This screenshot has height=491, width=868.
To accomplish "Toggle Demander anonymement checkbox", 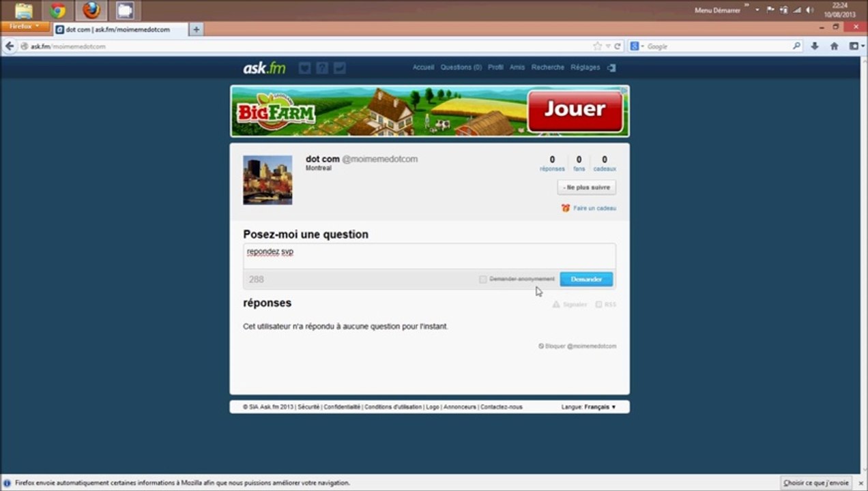I will tap(483, 280).
